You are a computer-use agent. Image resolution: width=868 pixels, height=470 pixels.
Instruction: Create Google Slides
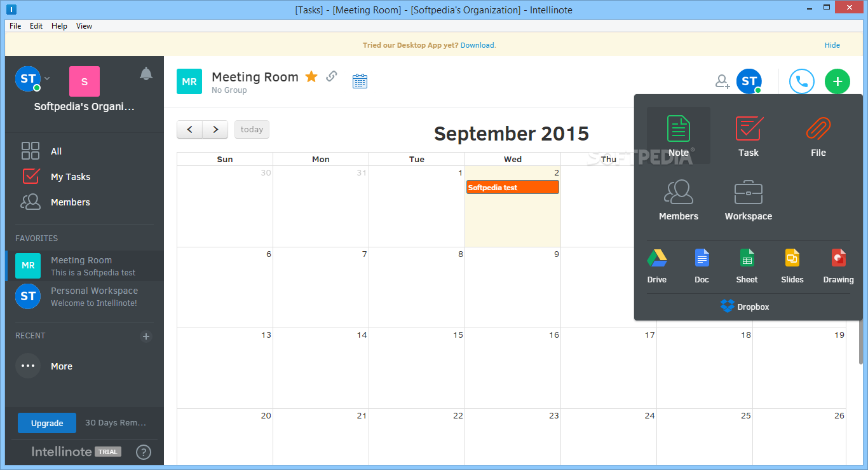(x=792, y=266)
